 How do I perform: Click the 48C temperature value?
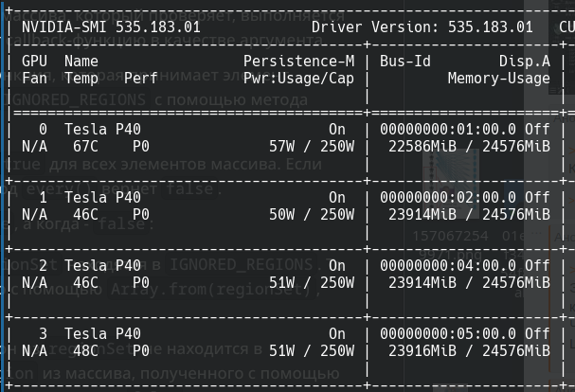(85, 351)
